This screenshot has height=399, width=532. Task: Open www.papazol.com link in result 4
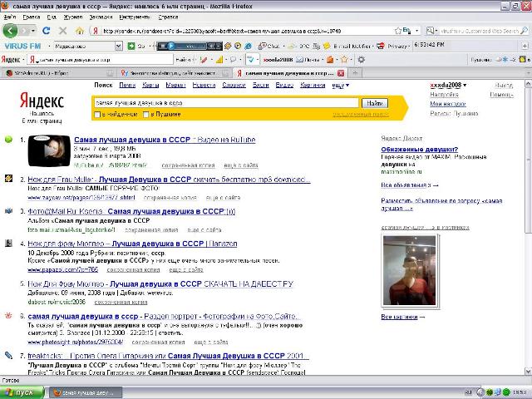(x=63, y=269)
